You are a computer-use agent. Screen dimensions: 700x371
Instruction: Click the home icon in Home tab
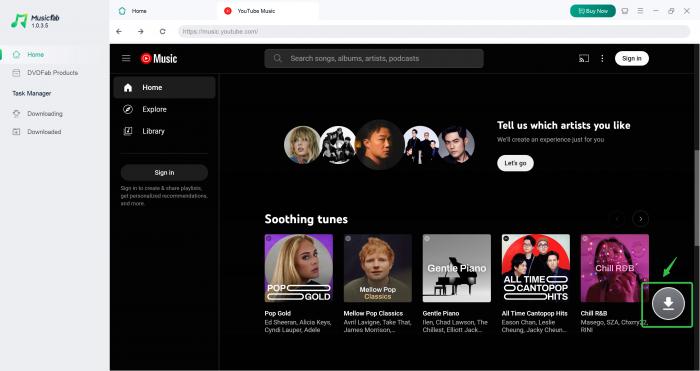click(x=122, y=11)
